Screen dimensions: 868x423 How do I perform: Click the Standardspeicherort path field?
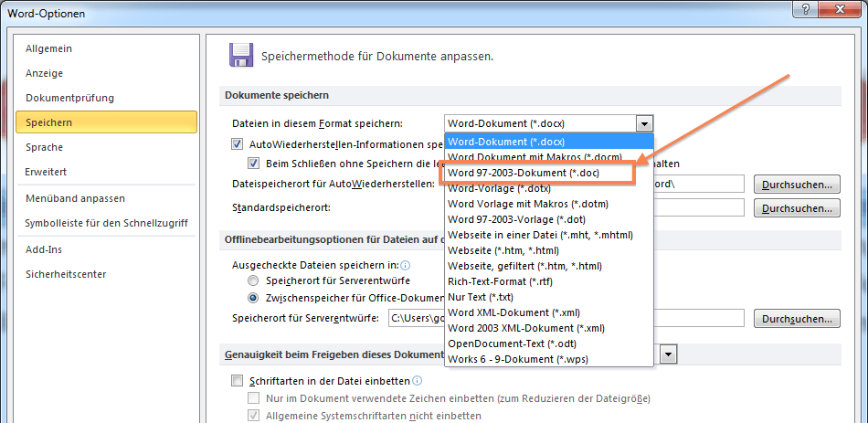pyautogui.click(x=699, y=208)
